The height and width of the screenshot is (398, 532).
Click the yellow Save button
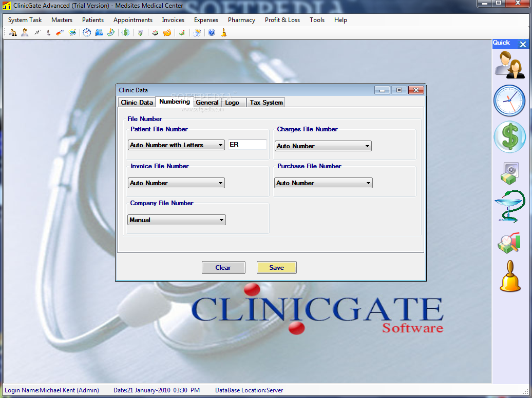(276, 268)
